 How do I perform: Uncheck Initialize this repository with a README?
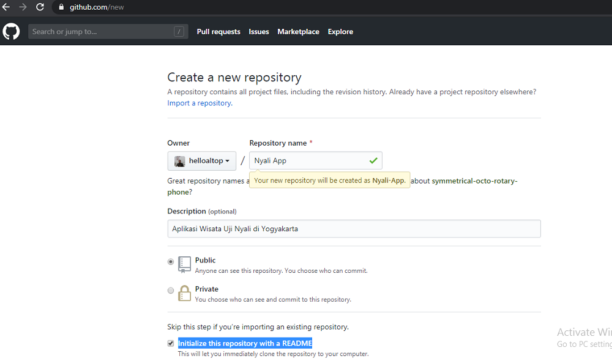(x=171, y=343)
